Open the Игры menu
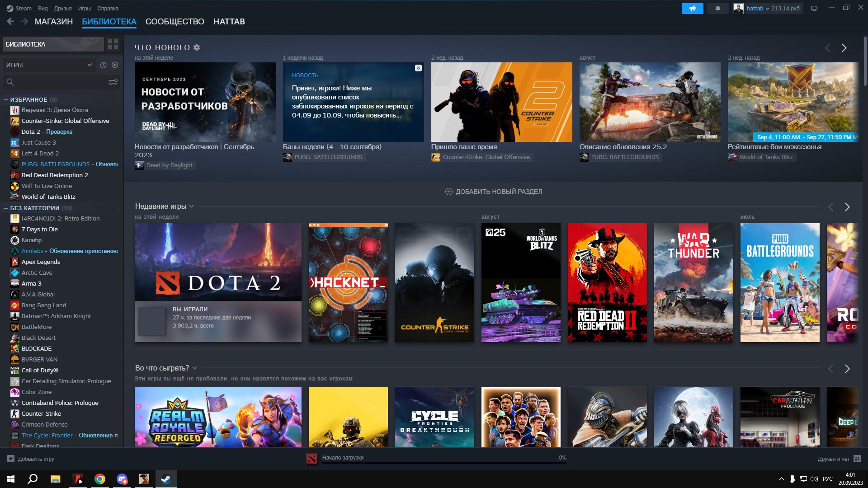Image resolution: width=868 pixels, height=488 pixels. (x=85, y=8)
